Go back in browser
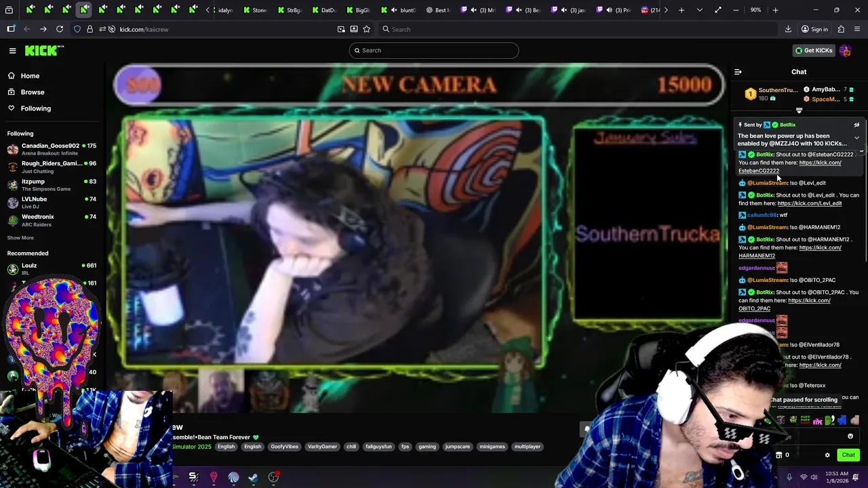 (27, 29)
